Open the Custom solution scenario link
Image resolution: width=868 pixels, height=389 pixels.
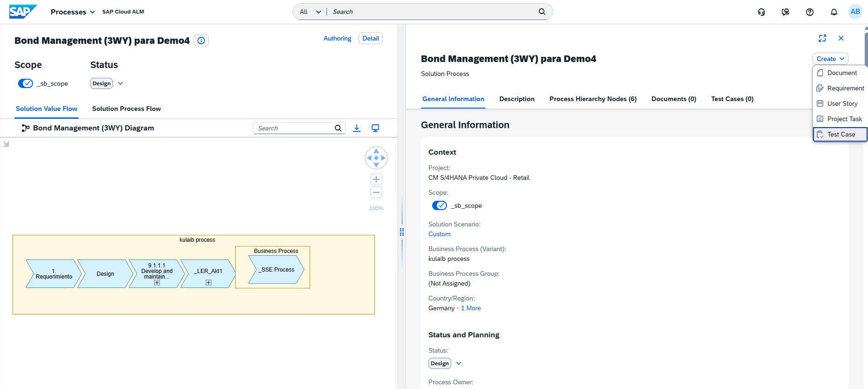coord(439,234)
